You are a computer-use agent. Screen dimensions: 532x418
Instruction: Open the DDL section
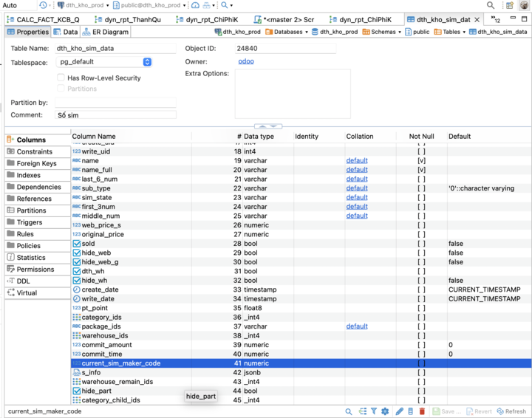coord(23,281)
